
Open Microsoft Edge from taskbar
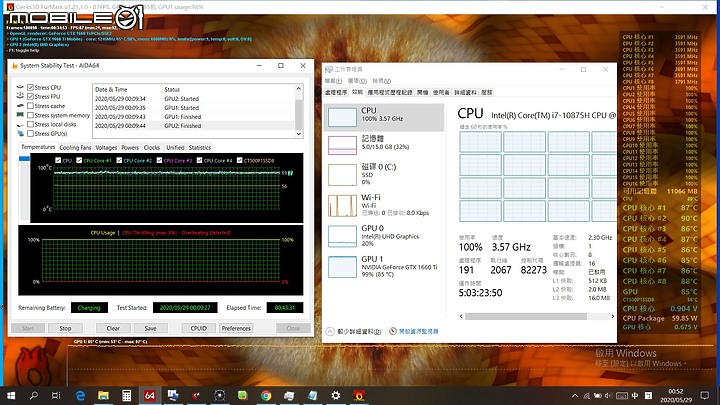(x=80, y=395)
